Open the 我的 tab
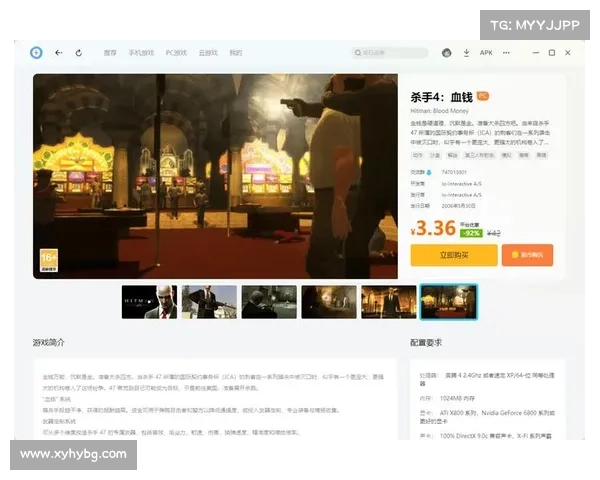 click(236, 52)
